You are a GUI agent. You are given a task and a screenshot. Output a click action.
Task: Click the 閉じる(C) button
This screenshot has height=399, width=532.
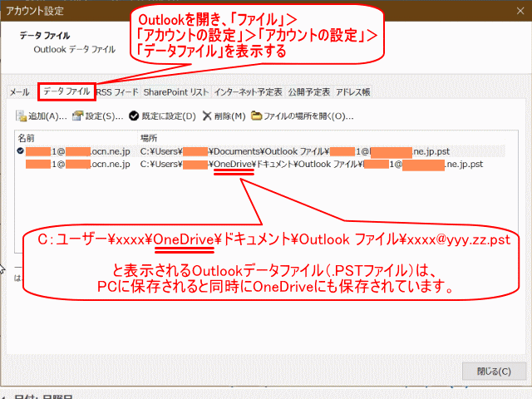[494, 372]
